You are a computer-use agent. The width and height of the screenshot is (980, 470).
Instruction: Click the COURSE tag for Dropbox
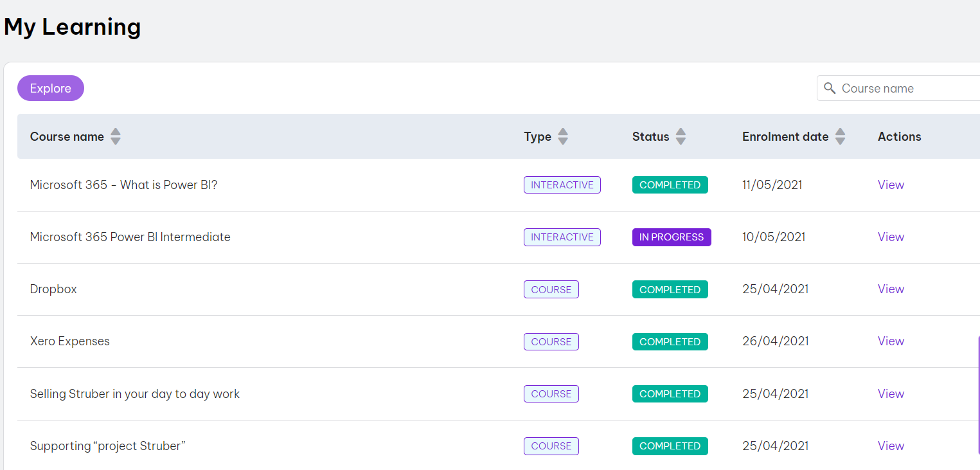[551, 289]
